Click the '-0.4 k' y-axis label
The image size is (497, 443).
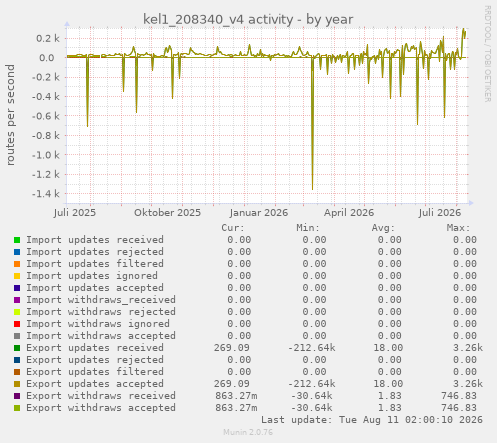pos(46,96)
